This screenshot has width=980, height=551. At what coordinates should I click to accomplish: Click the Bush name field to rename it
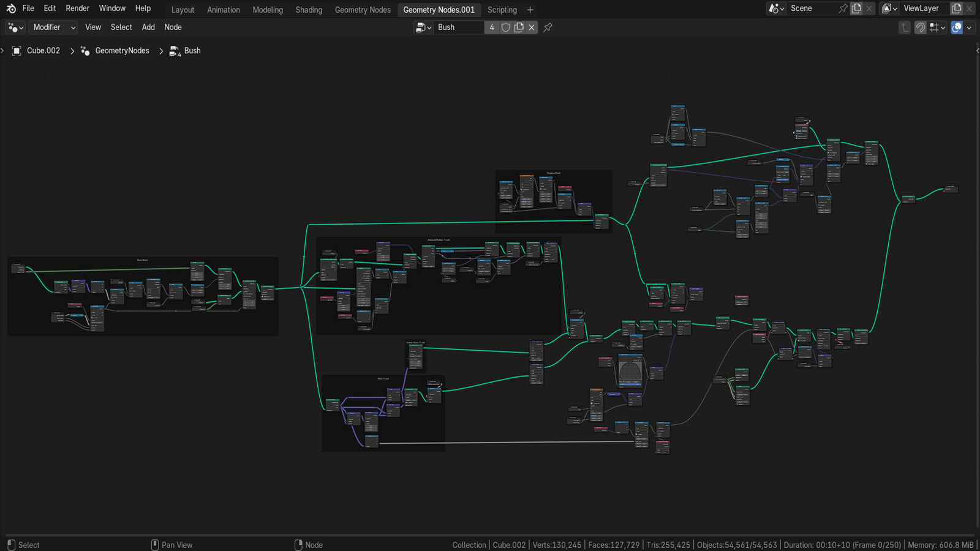458,27
